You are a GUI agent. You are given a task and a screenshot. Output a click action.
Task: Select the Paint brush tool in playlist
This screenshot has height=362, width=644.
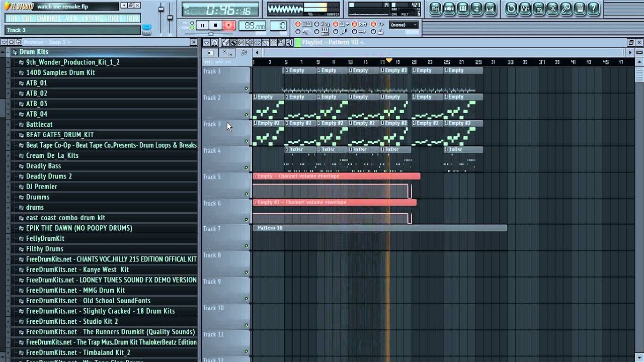click(x=233, y=42)
